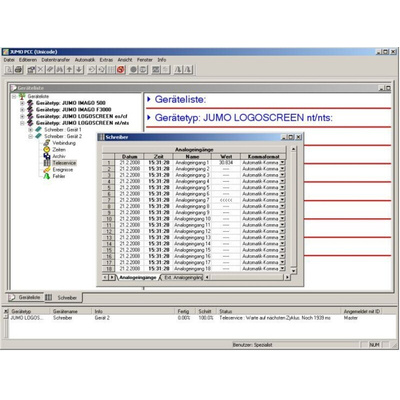The height and width of the screenshot is (400, 400).
Task: Open the Datei menu
Action: coord(9,60)
